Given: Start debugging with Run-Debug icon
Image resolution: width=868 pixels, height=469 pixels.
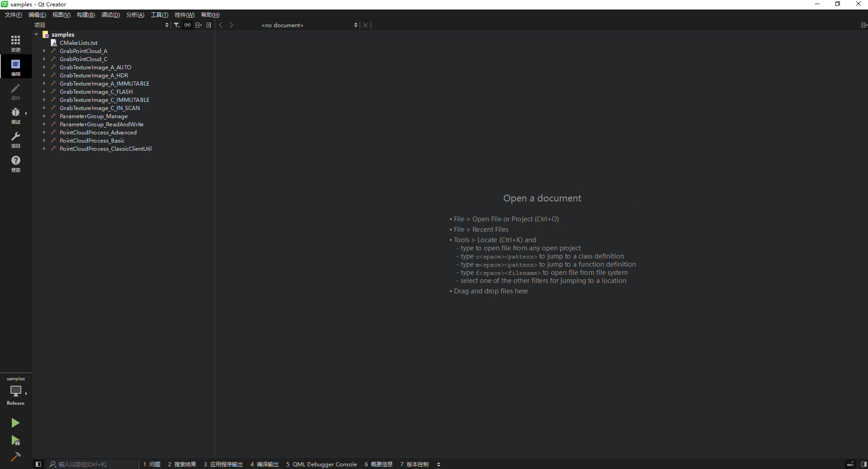Looking at the screenshot, I should [15, 440].
